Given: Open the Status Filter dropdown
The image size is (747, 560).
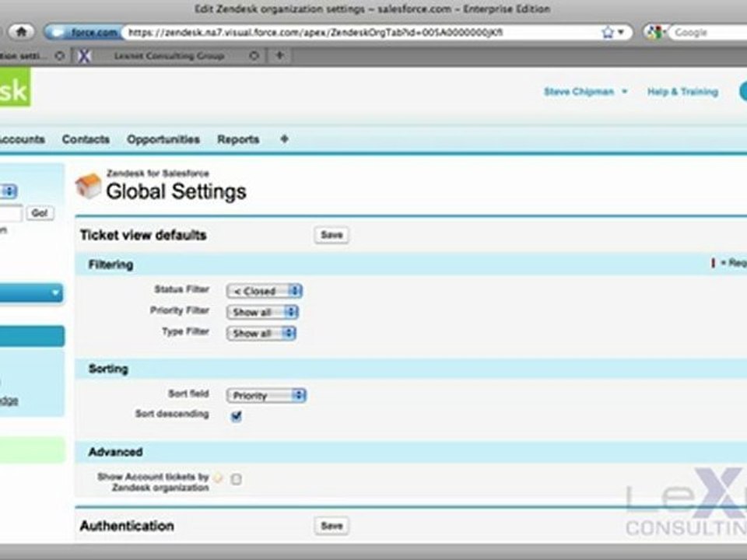Looking at the screenshot, I should click(x=265, y=291).
